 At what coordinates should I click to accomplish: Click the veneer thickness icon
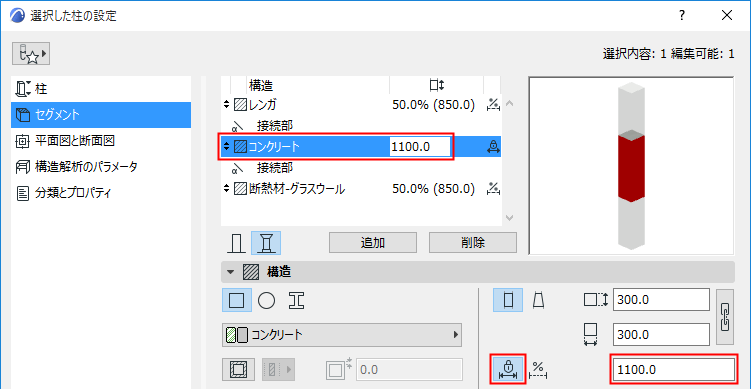tap(339, 369)
